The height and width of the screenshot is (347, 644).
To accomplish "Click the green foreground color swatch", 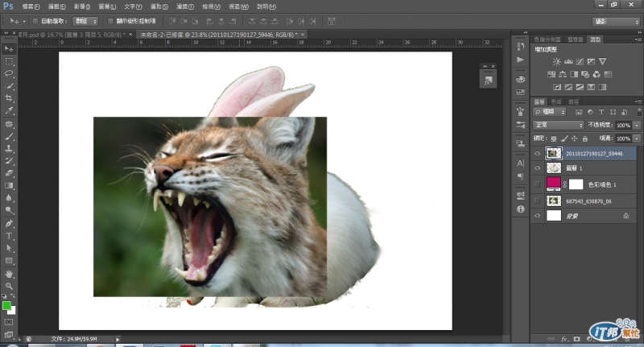I will point(7,305).
